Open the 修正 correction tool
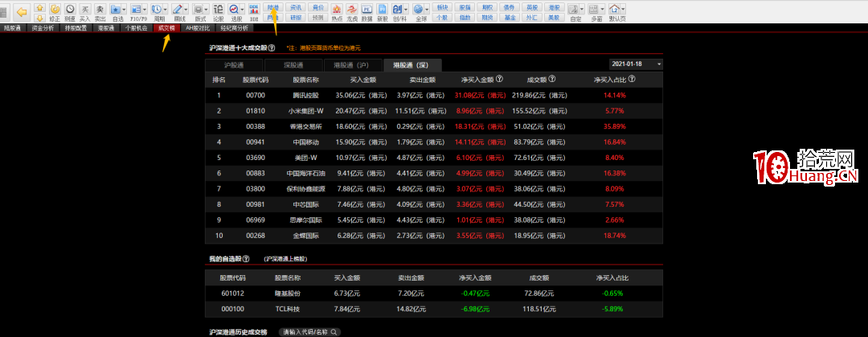 point(54,11)
